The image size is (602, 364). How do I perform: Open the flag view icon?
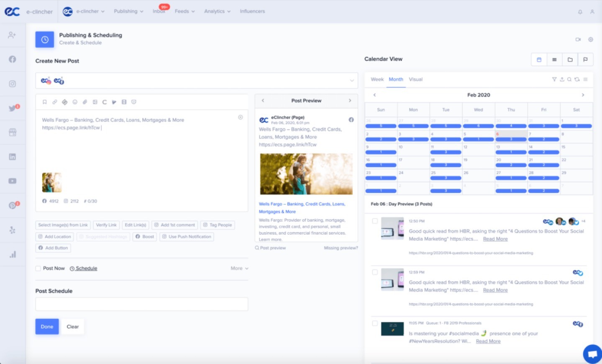(x=585, y=59)
